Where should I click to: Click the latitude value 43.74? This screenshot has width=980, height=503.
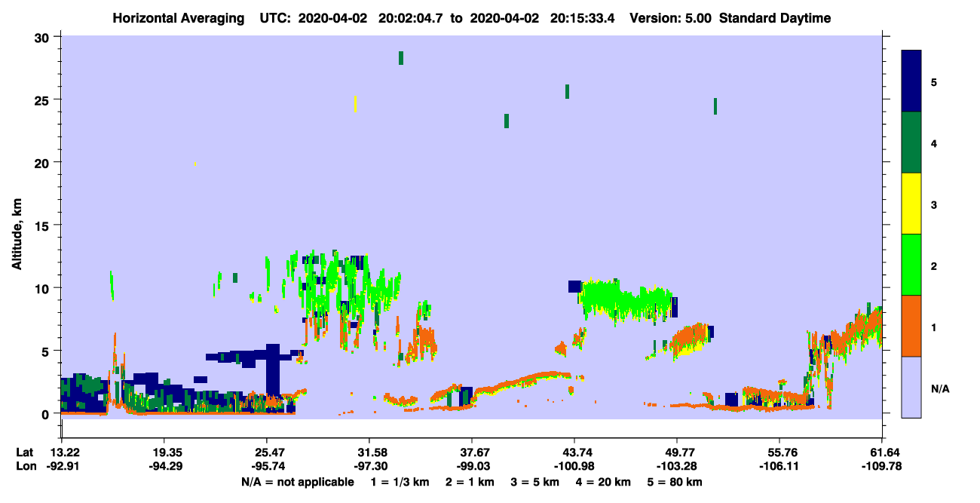point(574,452)
